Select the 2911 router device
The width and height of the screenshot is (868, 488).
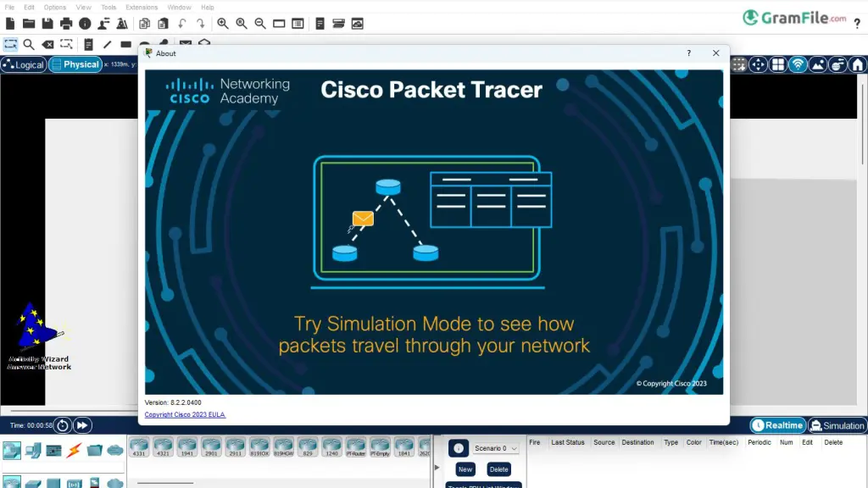[x=235, y=446]
